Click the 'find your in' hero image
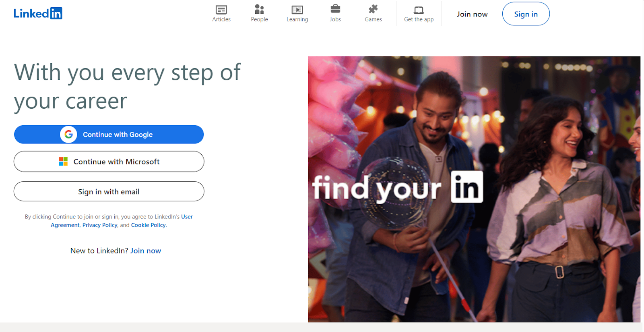The width and height of the screenshot is (644, 332). [474, 189]
